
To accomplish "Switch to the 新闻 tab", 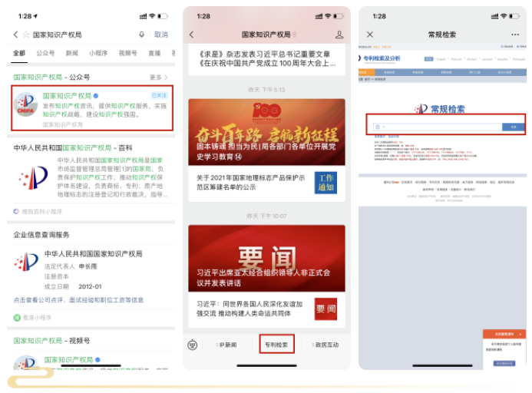I will pos(71,53).
